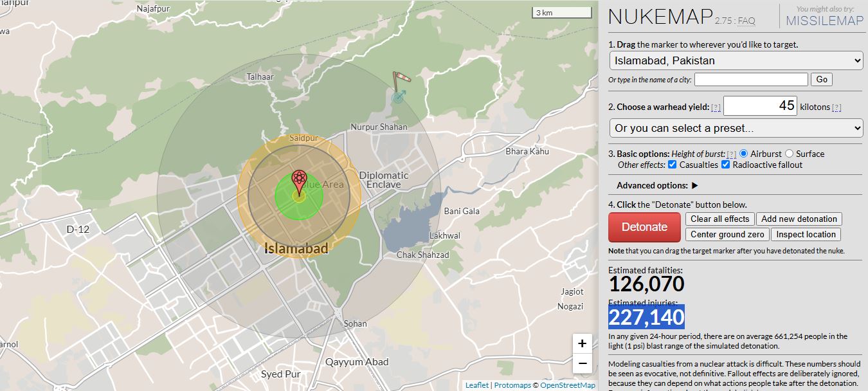Screen dimensions: 868x391
Task: Focus the city name text input
Action: pyautogui.click(x=751, y=79)
